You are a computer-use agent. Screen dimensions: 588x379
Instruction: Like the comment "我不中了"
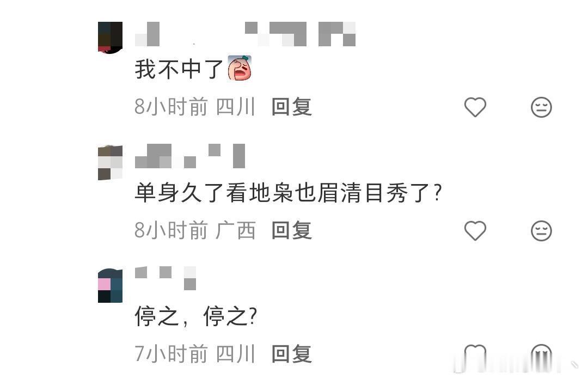click(475, 107)
